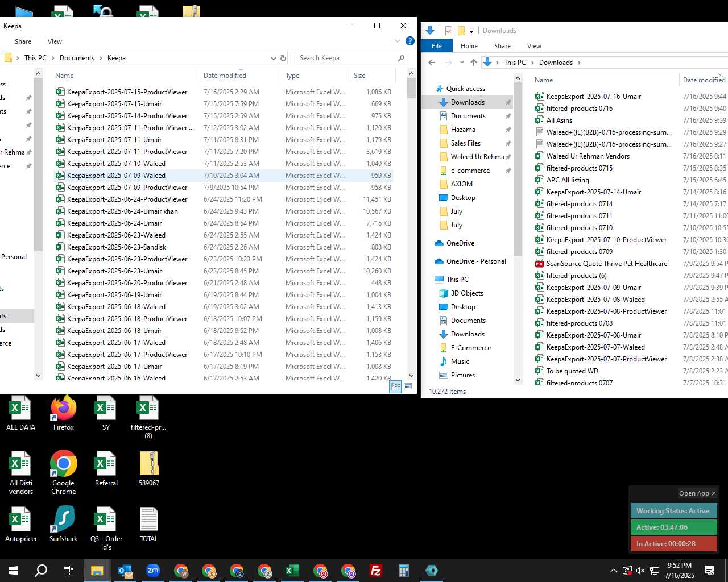Click Documents in the Keepa breadcrumb
This screenshot has height=582, width=728.
(77, 58)
